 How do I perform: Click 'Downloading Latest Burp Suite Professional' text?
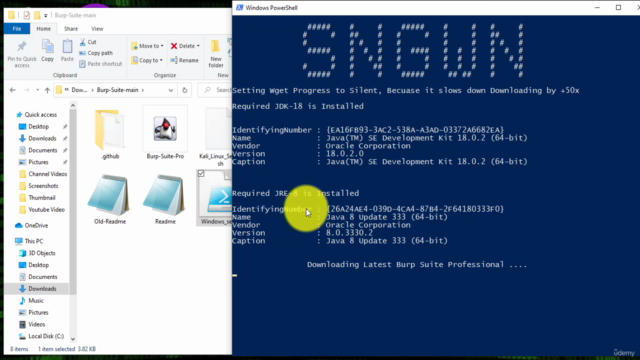click(x=417, y=264)
